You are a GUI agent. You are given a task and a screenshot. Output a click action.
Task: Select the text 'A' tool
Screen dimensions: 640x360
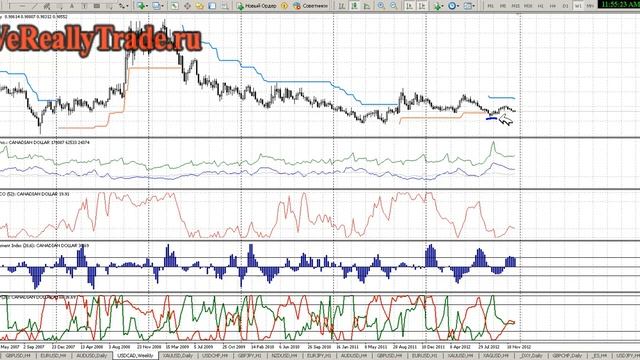click(x=72, y=6)
